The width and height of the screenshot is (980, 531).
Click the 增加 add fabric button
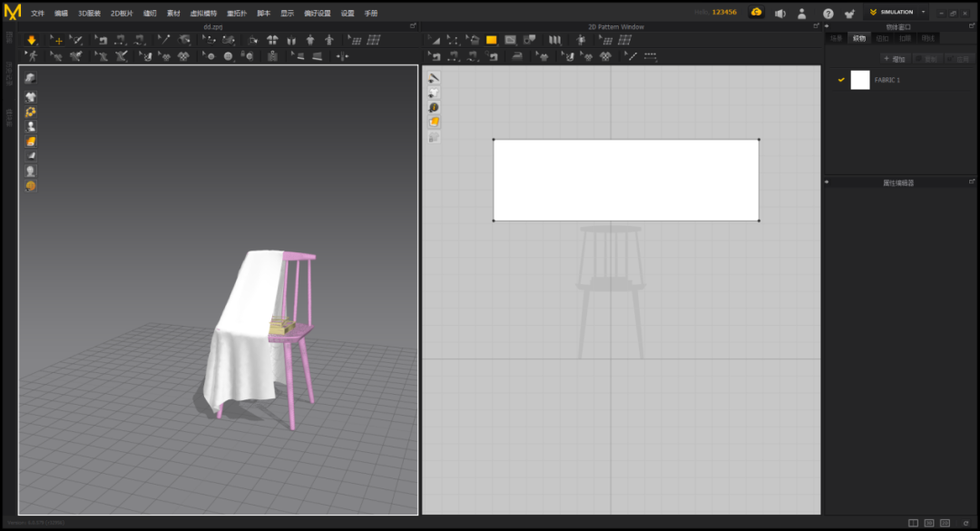[x=896, y=59]
